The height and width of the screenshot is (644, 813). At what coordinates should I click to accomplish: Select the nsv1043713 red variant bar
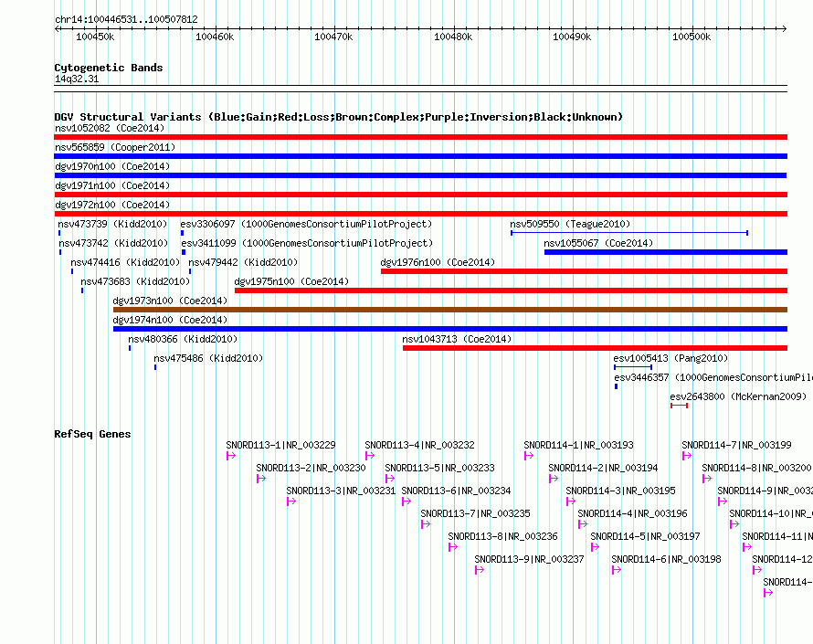596,348
